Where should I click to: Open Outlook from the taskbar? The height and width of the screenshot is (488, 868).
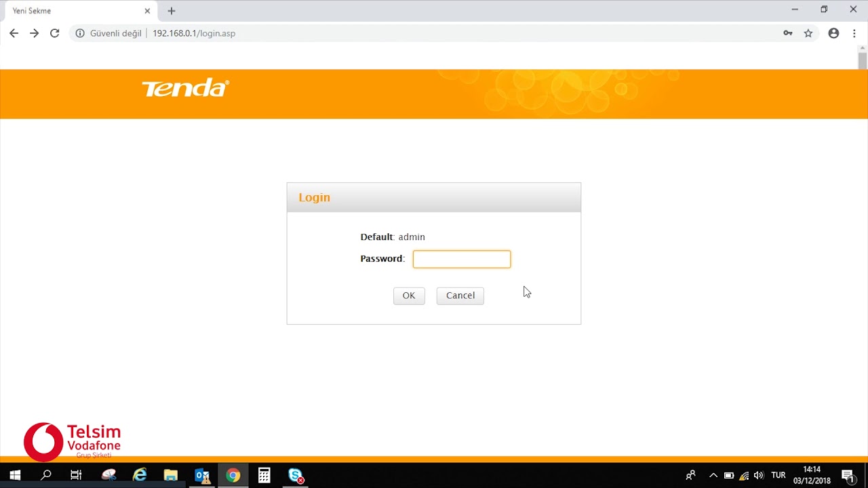[x=202, y=476]
